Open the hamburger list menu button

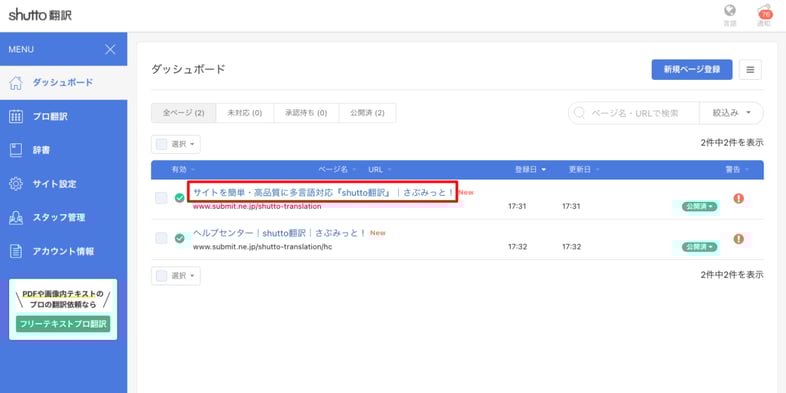(x=750, y=70)
